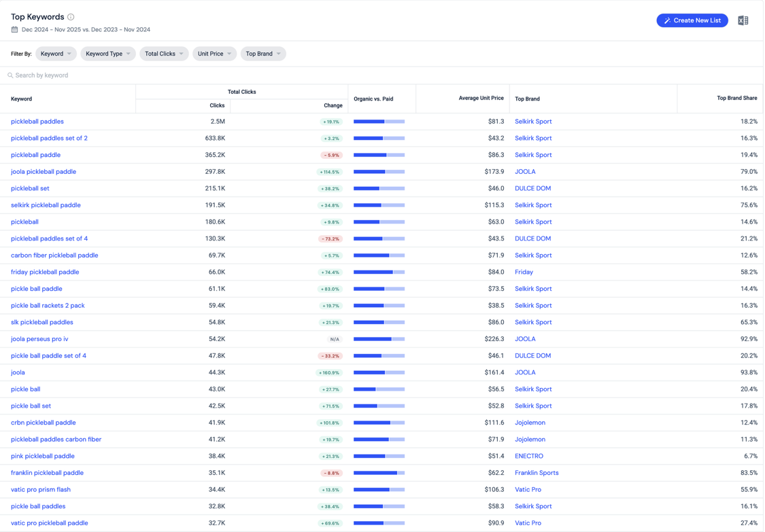Viewport: 765px width, 532px height.
Task: Click the organic vs paid bar for pickle ball
Action: point(379,389)
